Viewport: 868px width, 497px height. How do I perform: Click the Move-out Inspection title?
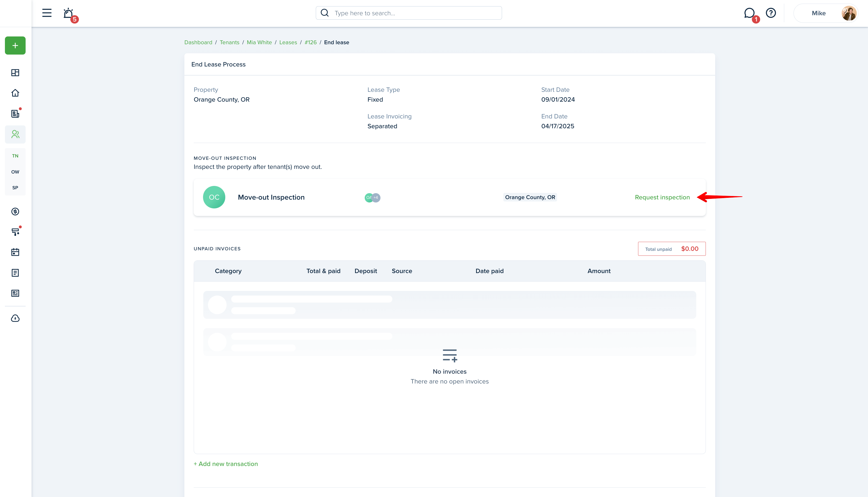click(x=271, y=197)
